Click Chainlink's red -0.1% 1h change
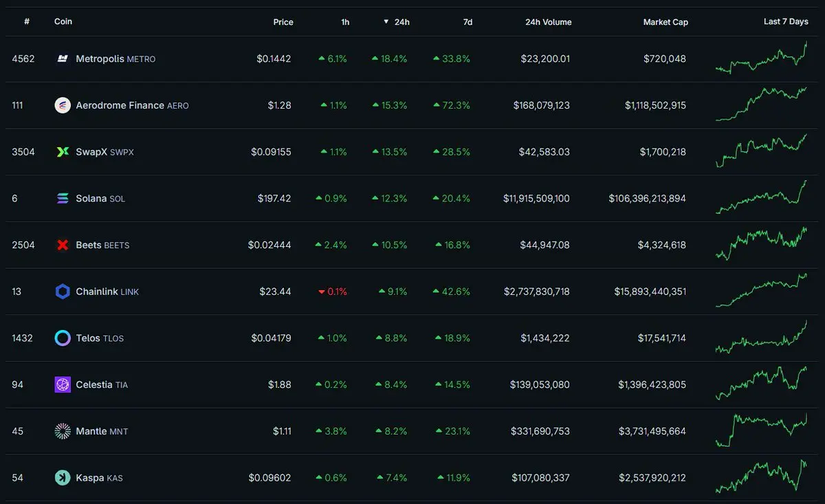 tap(333, 292)
